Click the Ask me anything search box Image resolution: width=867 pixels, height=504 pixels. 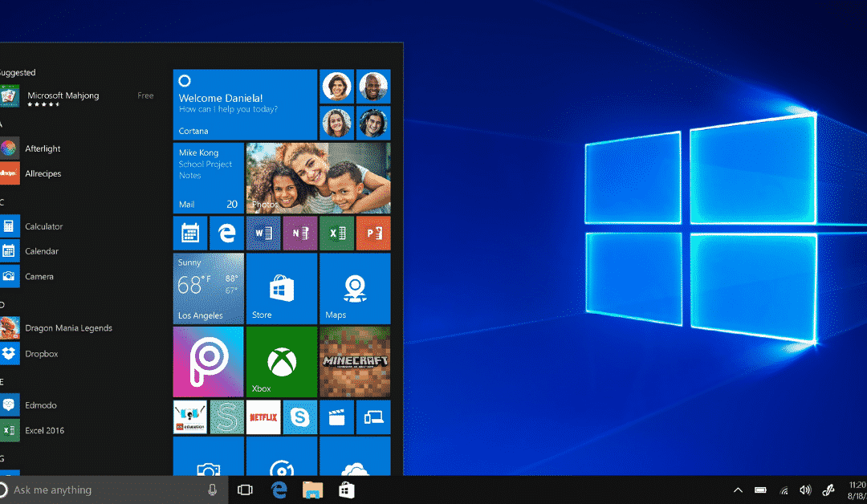(113, 490)
